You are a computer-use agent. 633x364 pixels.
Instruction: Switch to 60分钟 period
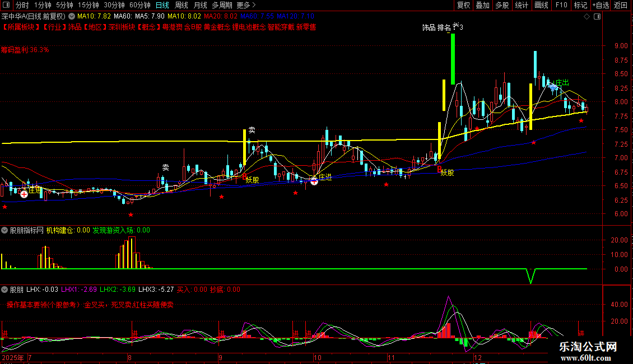139,5
